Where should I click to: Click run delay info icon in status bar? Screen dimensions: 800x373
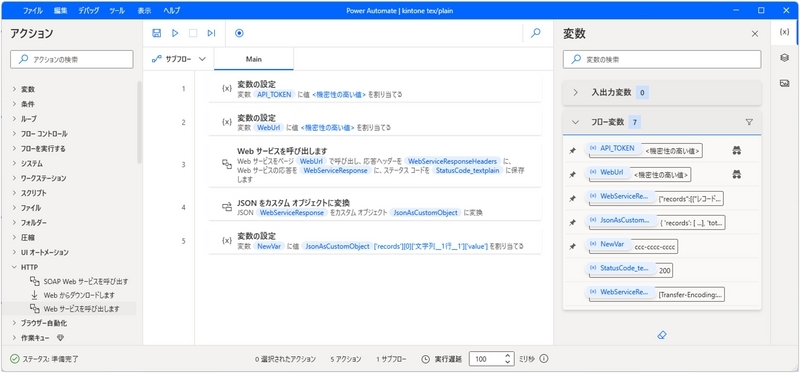point(544,359)
